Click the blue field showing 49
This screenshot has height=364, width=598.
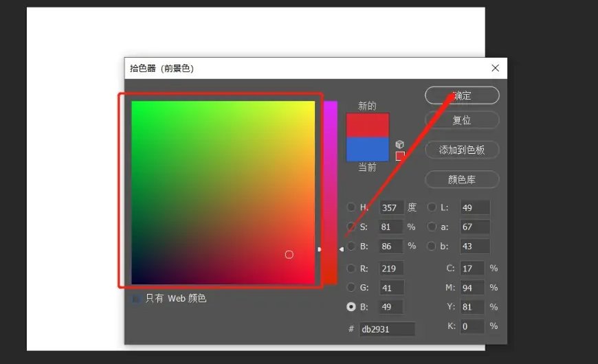tap(391, 307)
